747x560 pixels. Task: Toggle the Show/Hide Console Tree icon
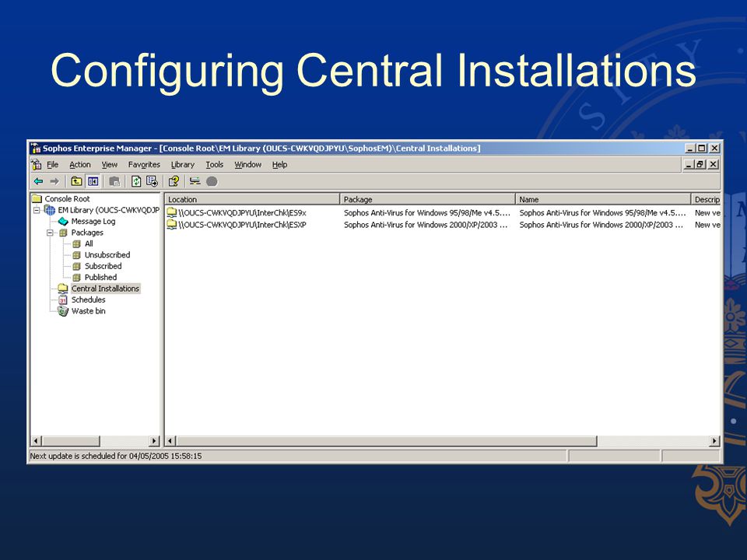[93, 181]
